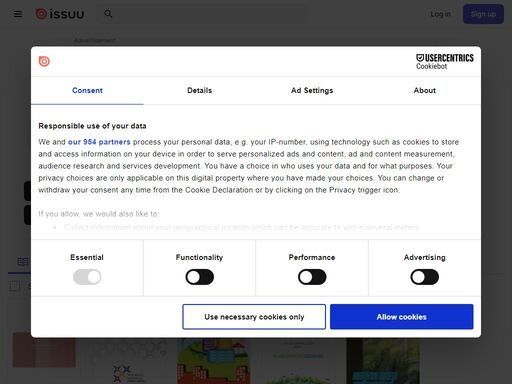Open the red publication cover thumbnail
This screenshot has height=384, width=512.
click(44, 350)
